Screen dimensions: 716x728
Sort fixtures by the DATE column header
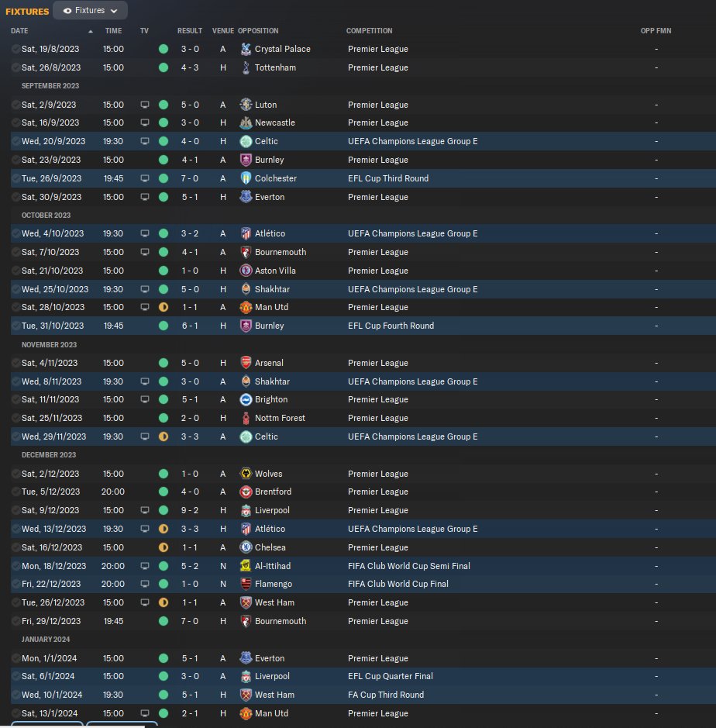(x=19, y=31)
